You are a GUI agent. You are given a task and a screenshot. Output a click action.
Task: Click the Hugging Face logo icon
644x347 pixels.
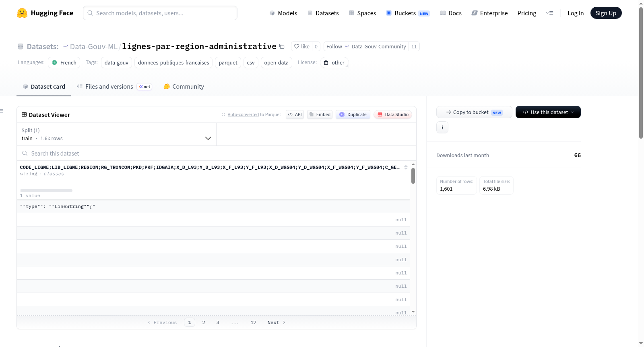[22, 13]
